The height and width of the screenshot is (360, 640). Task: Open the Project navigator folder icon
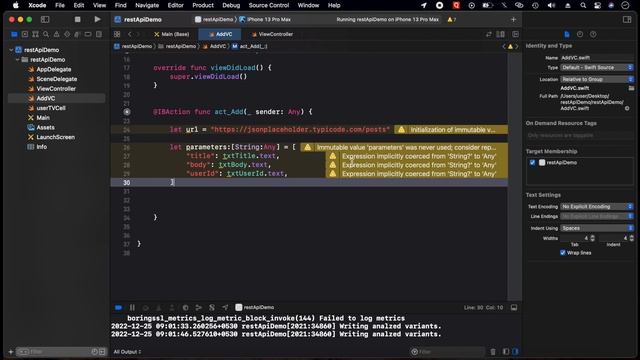(14, 34)
